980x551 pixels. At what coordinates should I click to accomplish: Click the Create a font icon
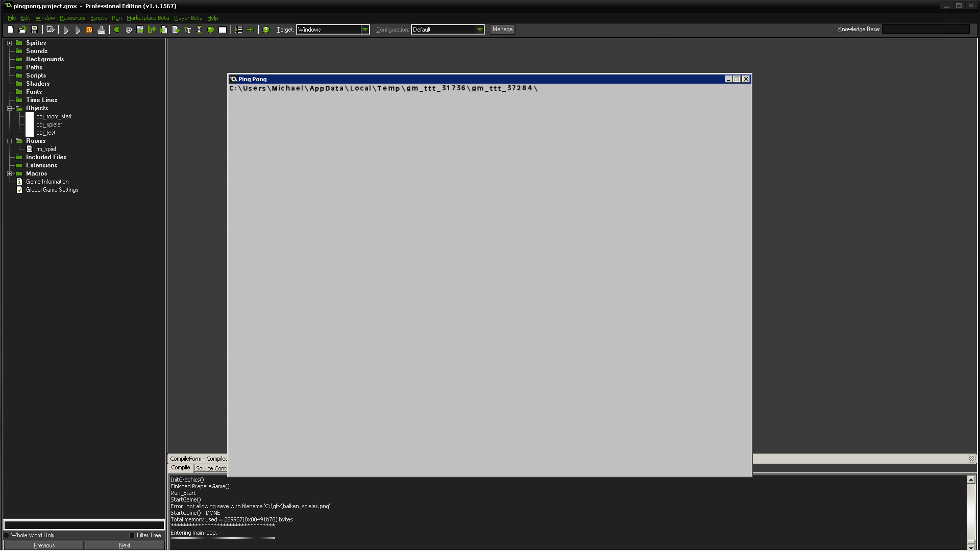coord(187,30)
